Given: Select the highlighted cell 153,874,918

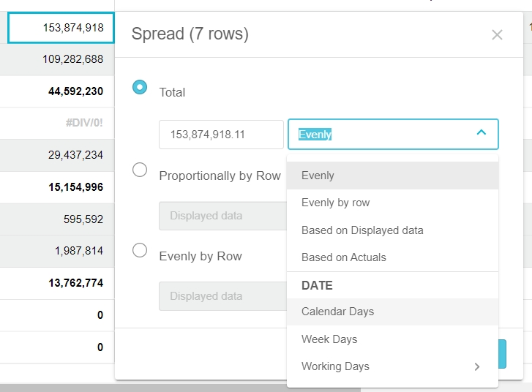Looking at the screenshot, I should pyautogui.click(x=61, y=28).
